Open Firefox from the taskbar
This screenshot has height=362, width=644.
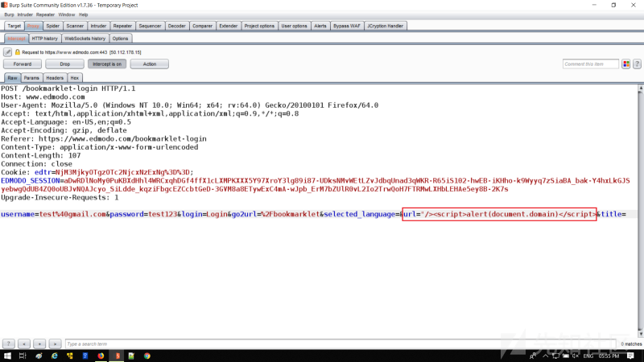101,356
